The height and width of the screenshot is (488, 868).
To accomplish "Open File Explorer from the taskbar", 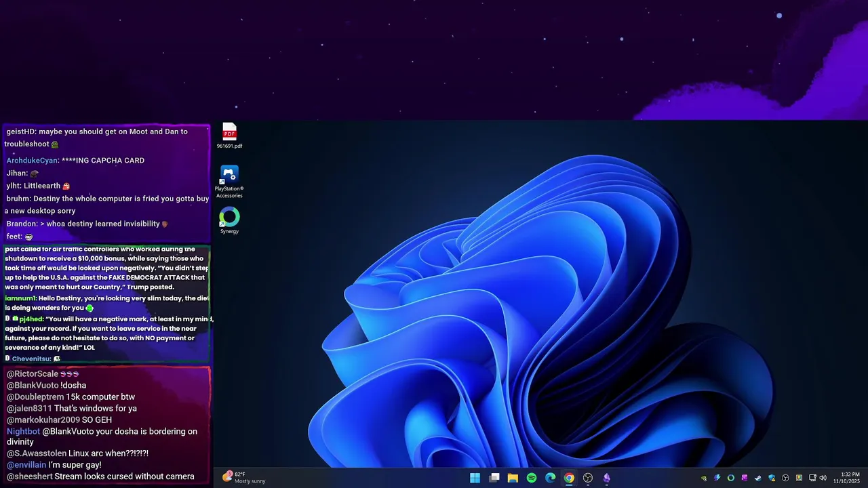I will 513,478.
